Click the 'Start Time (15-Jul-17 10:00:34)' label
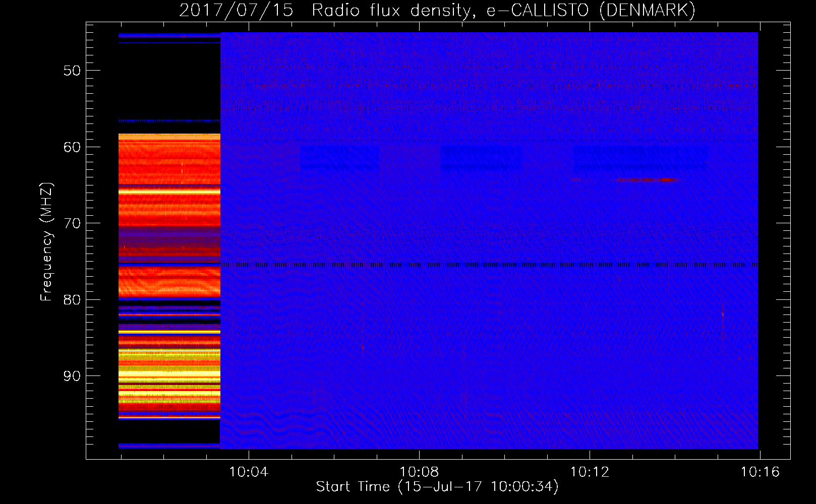 [x=437, y=487]
